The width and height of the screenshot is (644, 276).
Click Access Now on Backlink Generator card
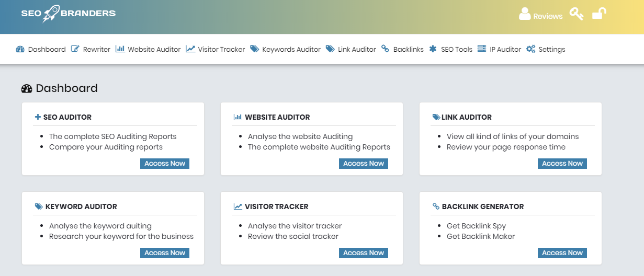click(562, 253)
